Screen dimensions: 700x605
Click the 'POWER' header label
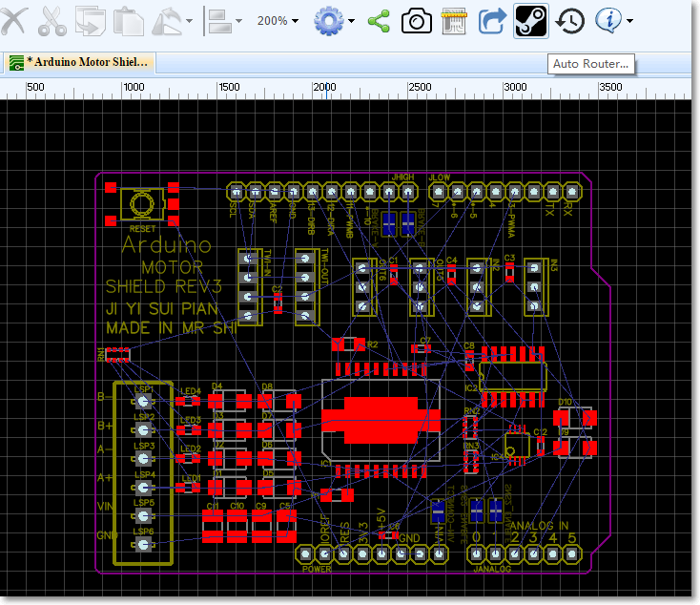pos(317,570)
